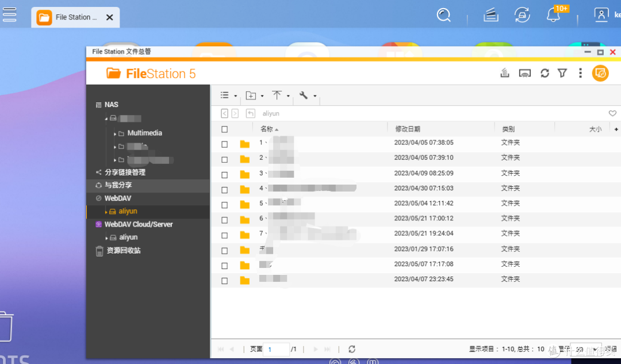Click inside the page number input field
This screenshot has height=364, width=621.
pos(276,349)
